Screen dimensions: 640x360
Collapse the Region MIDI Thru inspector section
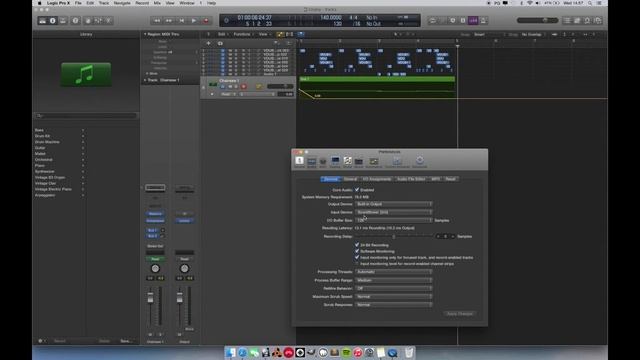click(x=145, y=34)
